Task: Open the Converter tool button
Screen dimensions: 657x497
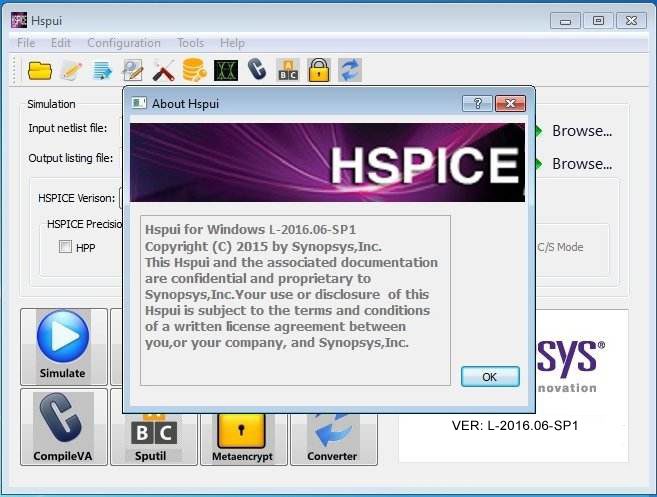Action: (334, 439)
